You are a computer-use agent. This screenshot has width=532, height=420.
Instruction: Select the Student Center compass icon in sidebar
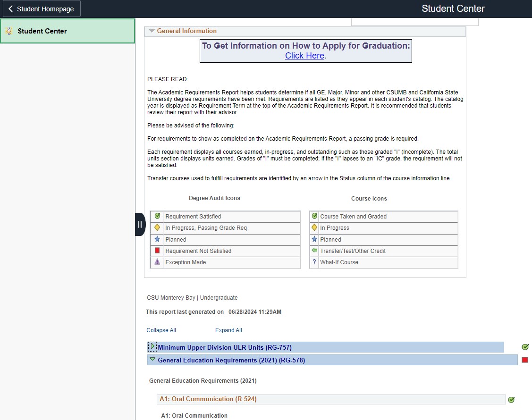tap(8, 31)
